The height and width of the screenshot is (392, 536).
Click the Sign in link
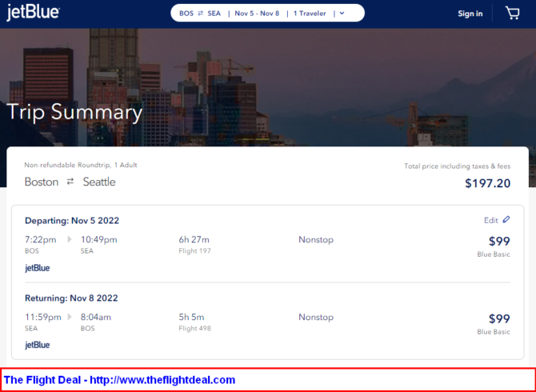point(470,14)
